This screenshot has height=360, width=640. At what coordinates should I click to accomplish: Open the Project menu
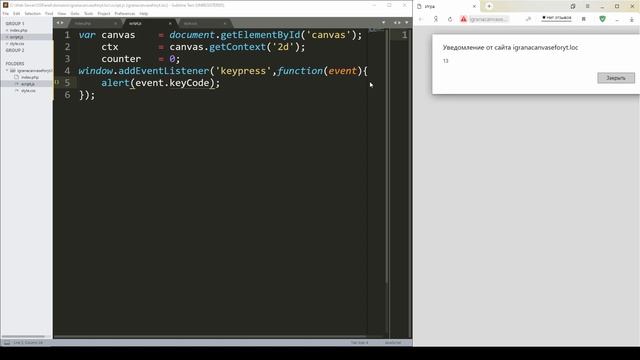tap(104, 13)
